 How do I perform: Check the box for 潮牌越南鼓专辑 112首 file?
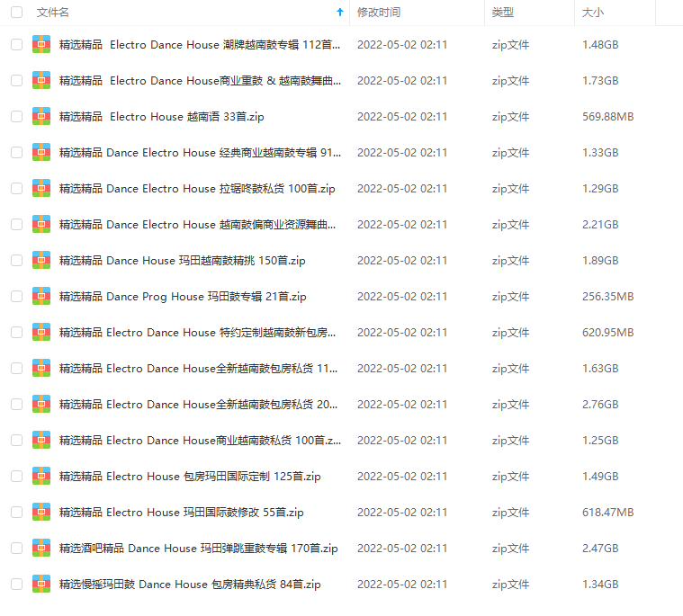(x=16, y=44)
